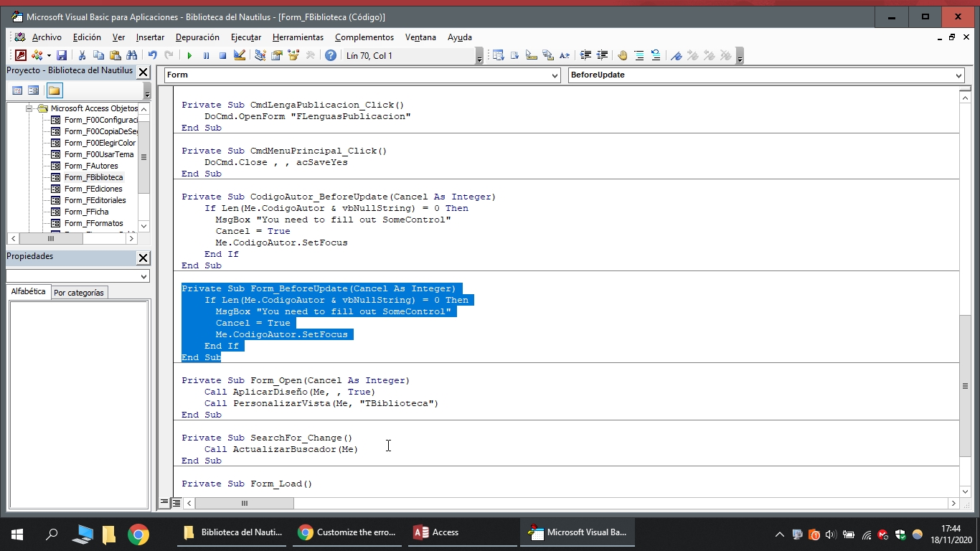Open the BeforeUpdate procedure dropdown

[x=958, y=75]
